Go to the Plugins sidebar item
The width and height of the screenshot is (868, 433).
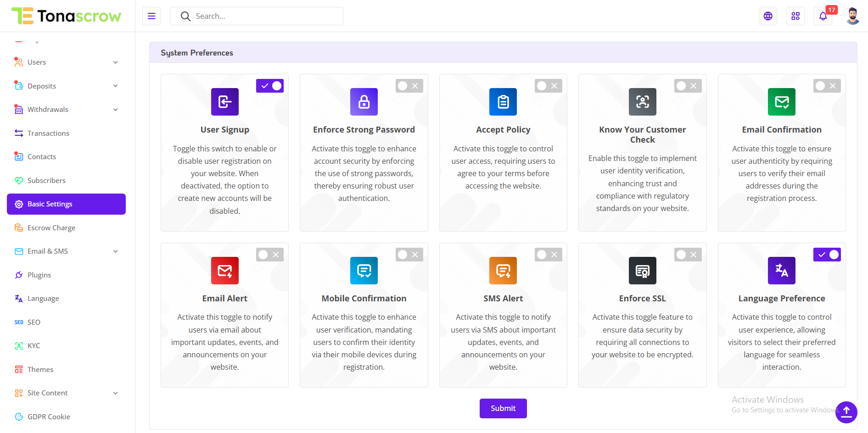coord(39,275)
